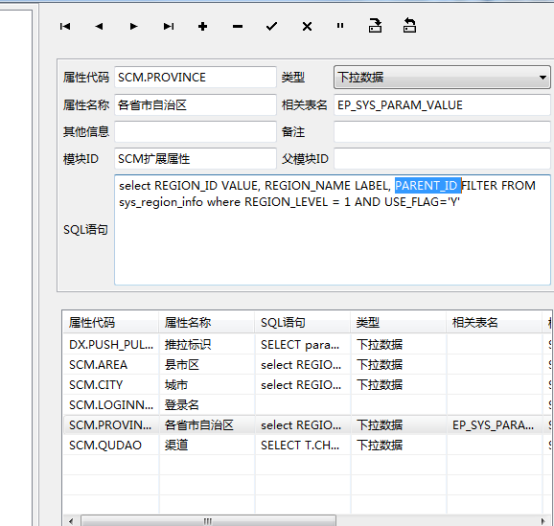Click the 县市区 cell
This screenshot has width=554, height=526.
coord(207,365)
